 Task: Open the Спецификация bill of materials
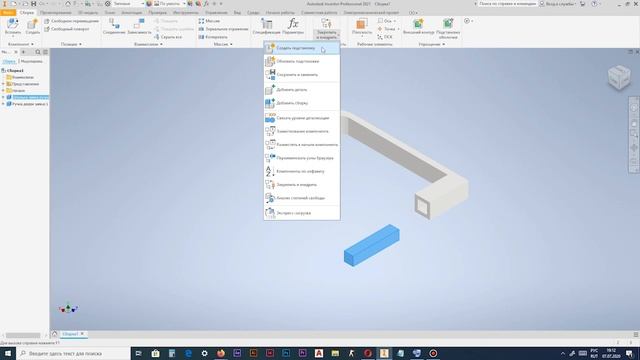point(267,27)
